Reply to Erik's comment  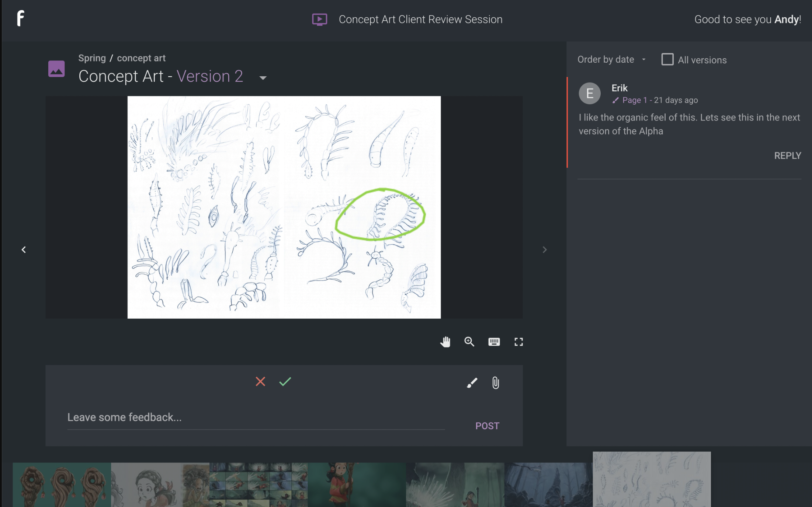pos(787,155)
